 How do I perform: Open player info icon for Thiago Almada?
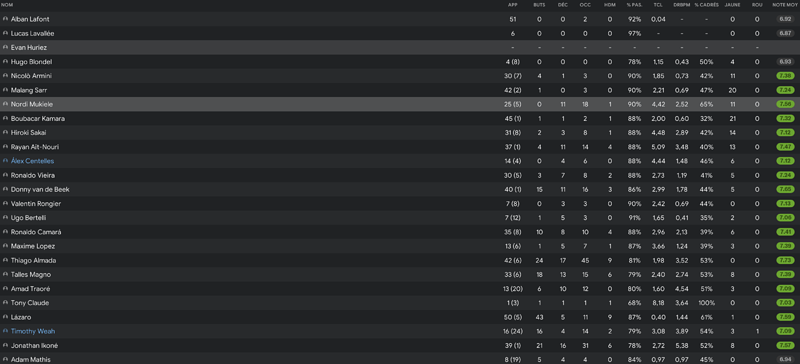pos(5,260)
